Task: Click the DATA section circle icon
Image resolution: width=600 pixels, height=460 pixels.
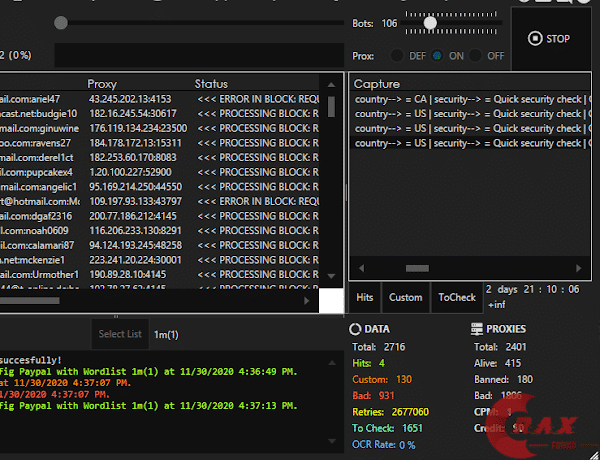Action: pos(354,328)
